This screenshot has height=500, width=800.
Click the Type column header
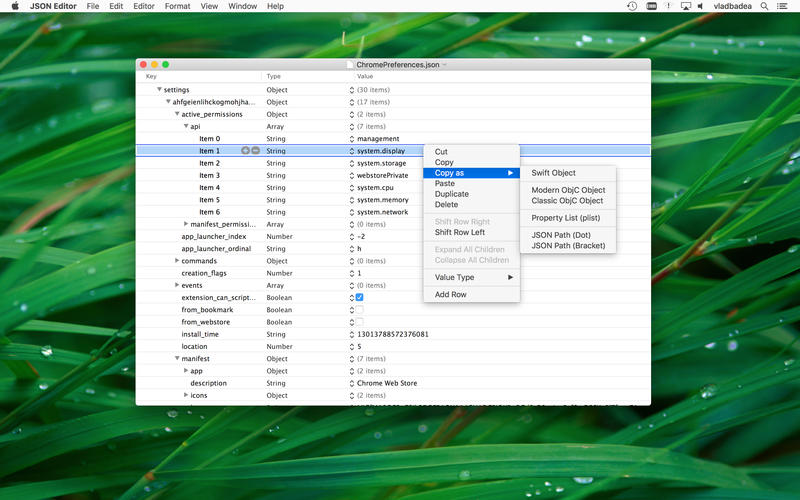pos(273,76)
